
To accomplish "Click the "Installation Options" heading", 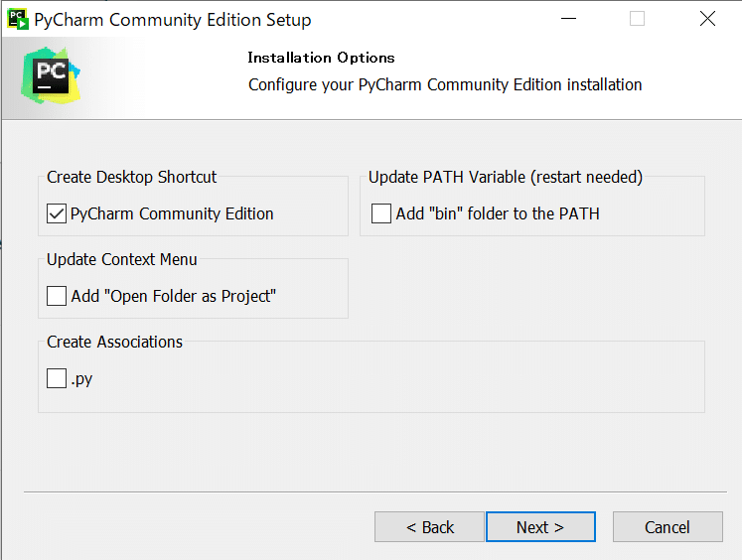I will [x=321, y=58].
